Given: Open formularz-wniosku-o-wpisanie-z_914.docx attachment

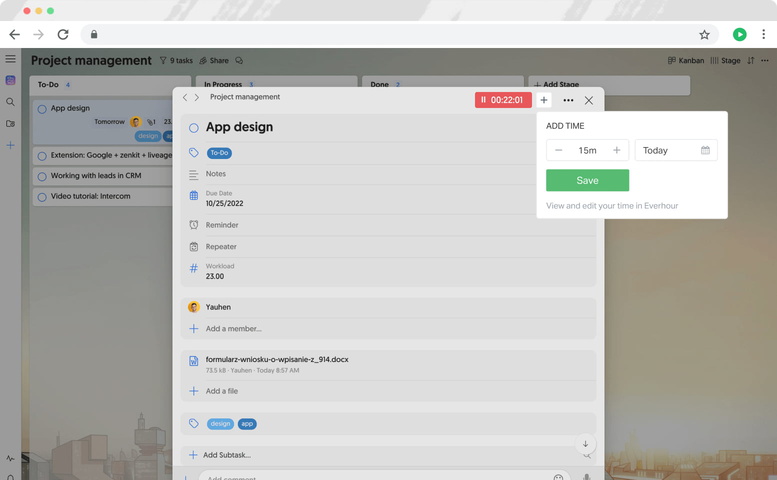Looking at the screenshot, I should pyautogui.click(x=277, y=359).
